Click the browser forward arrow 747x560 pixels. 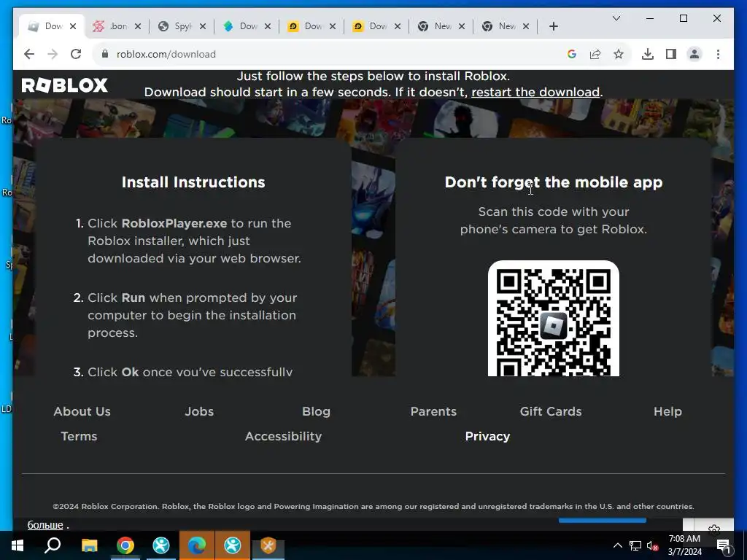(53, 54)
